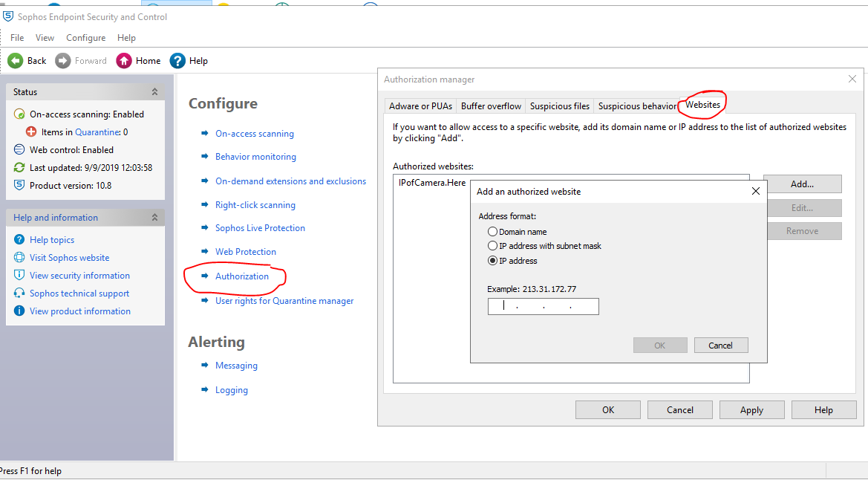Click Apply in Authorization manager

[x=751, y=410]
